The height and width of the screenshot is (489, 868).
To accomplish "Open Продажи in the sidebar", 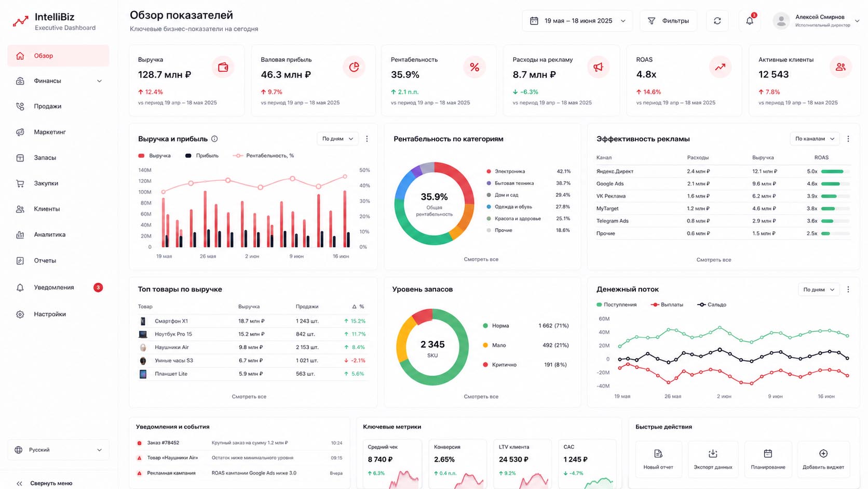I will 58,107.
